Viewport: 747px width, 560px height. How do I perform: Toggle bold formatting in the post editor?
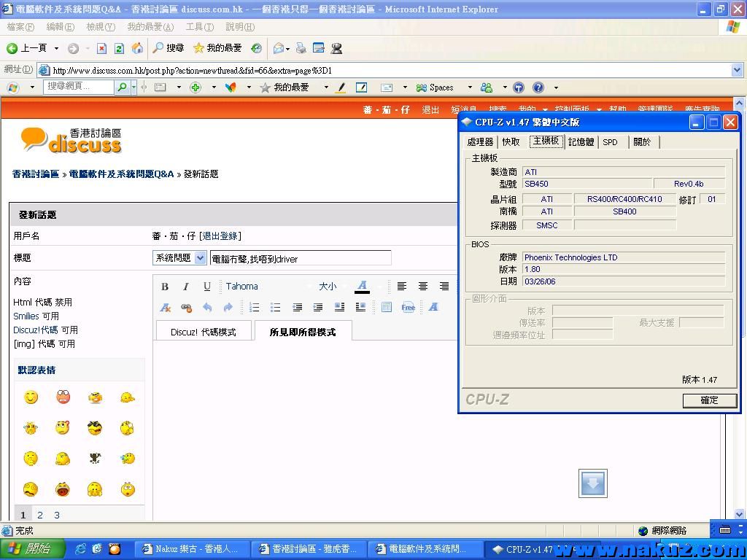point(165,287)
